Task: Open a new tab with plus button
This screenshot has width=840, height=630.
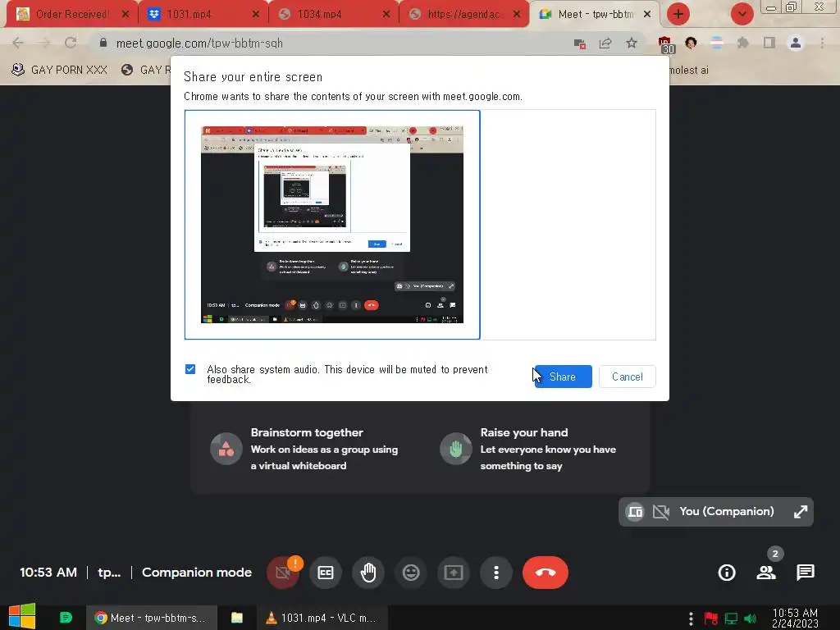Action: coord(678,14)
